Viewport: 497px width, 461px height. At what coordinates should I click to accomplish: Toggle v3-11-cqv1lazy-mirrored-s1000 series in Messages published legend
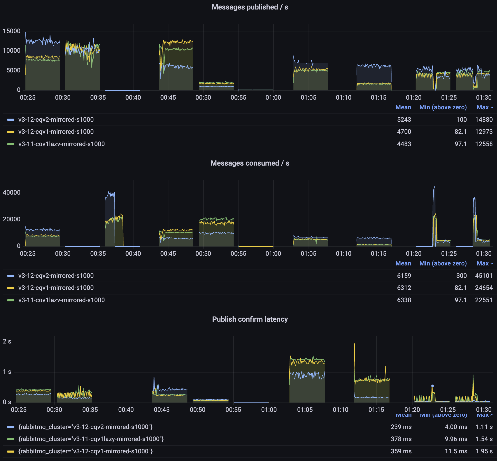click(61, 144)
